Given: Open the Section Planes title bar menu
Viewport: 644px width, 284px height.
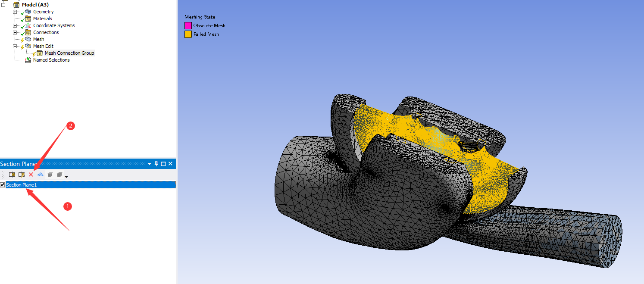Looking at the screenshot, I should 149,164.
